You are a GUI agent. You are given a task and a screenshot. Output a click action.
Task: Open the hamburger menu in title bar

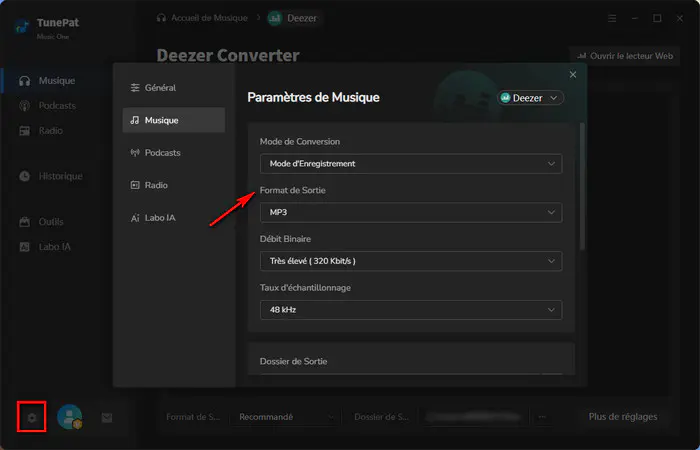tap(612, 18)
